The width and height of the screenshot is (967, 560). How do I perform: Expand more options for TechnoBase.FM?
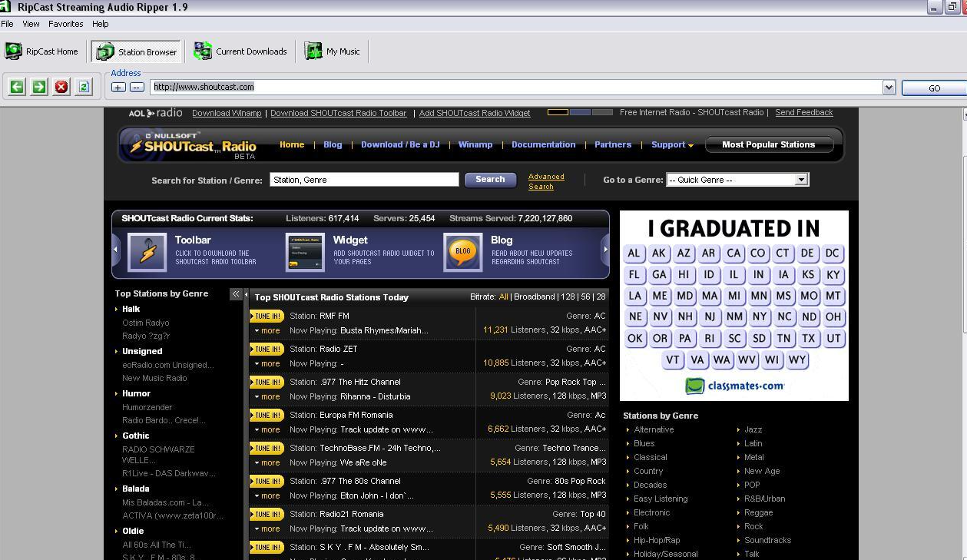tap(267, 462)
